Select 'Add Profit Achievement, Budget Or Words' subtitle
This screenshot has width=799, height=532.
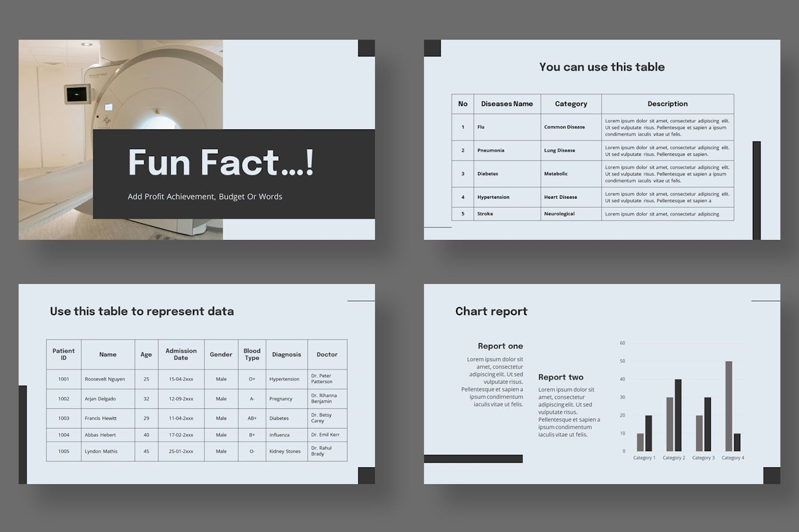pyautogui.click(x=205, y=196)
